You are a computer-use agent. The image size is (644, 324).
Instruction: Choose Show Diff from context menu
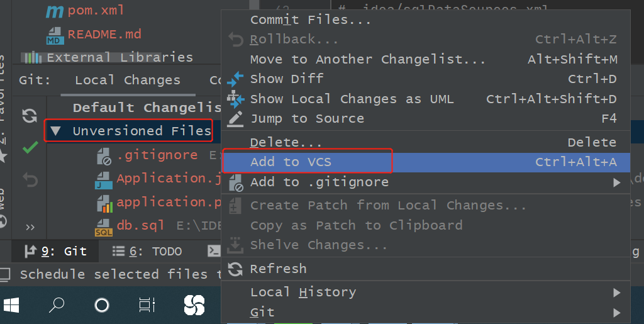(x=287, y=79)
